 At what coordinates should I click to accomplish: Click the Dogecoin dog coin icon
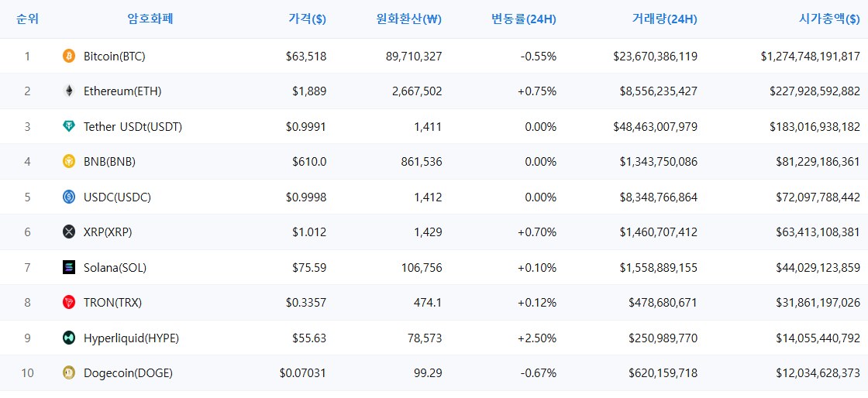[69, 373]
